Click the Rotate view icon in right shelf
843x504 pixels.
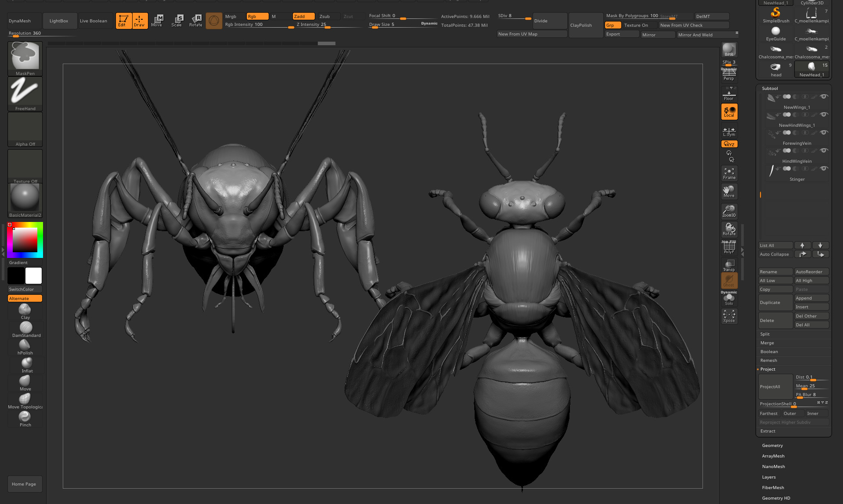pos(729,229)
